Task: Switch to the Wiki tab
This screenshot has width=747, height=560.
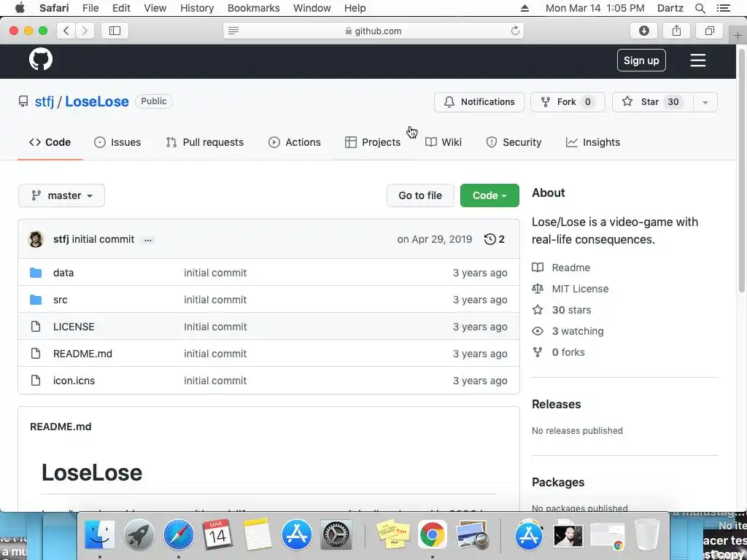Action: 443,142
